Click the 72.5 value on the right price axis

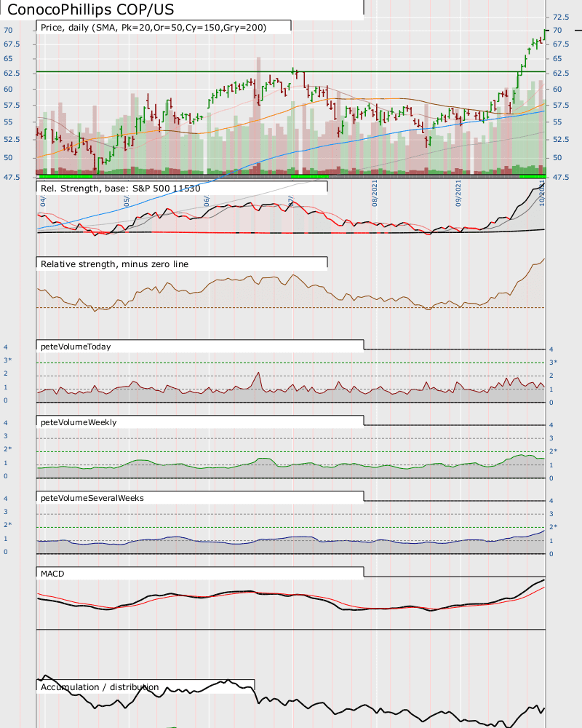tap(561, 17)
